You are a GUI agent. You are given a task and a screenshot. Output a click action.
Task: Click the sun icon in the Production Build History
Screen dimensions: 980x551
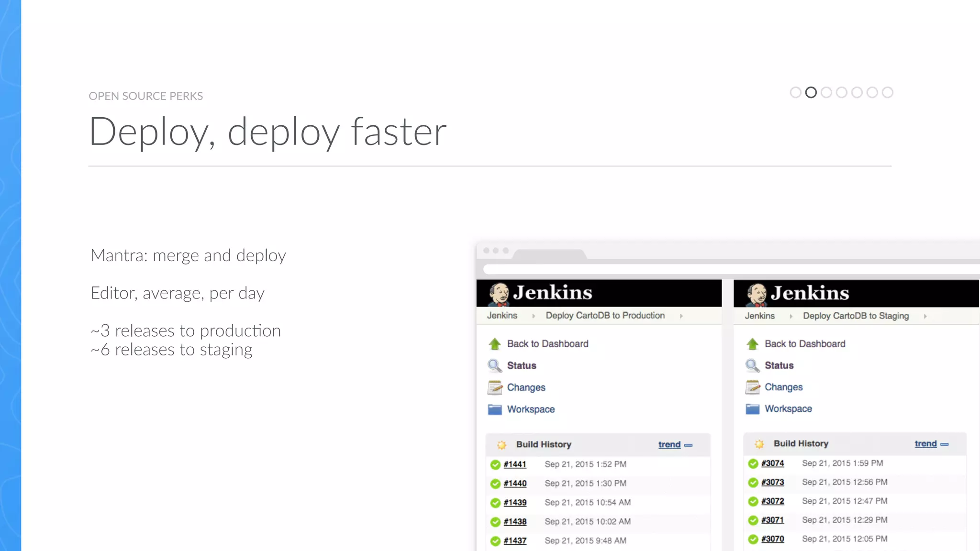(x=501, y=445)
